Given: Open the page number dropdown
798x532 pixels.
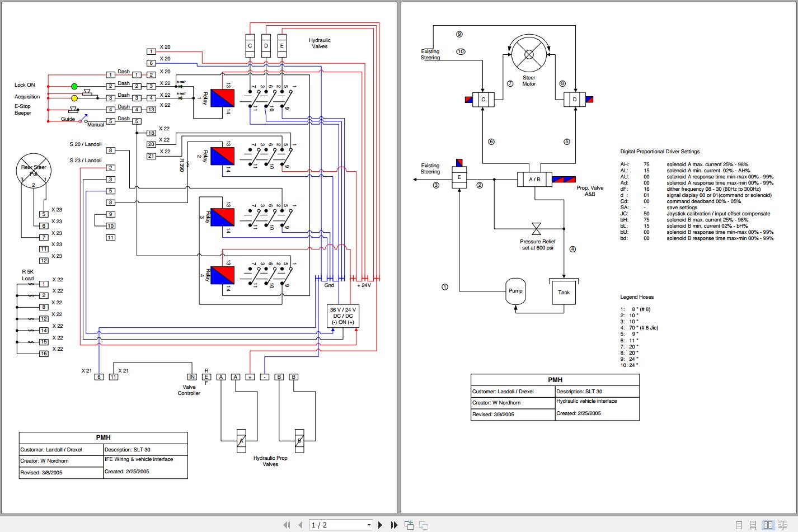Looking at the screenshot, I should (369, 524).
